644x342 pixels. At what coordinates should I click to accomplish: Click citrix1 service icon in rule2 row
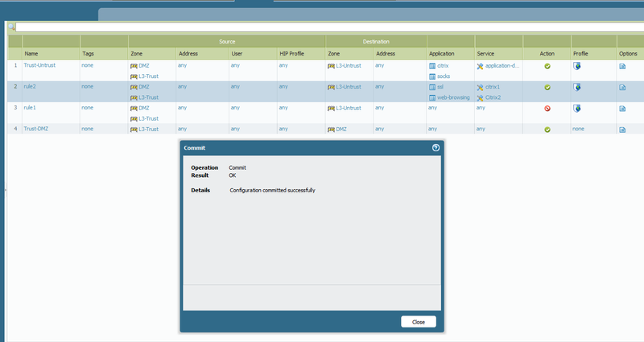[480, 88]
